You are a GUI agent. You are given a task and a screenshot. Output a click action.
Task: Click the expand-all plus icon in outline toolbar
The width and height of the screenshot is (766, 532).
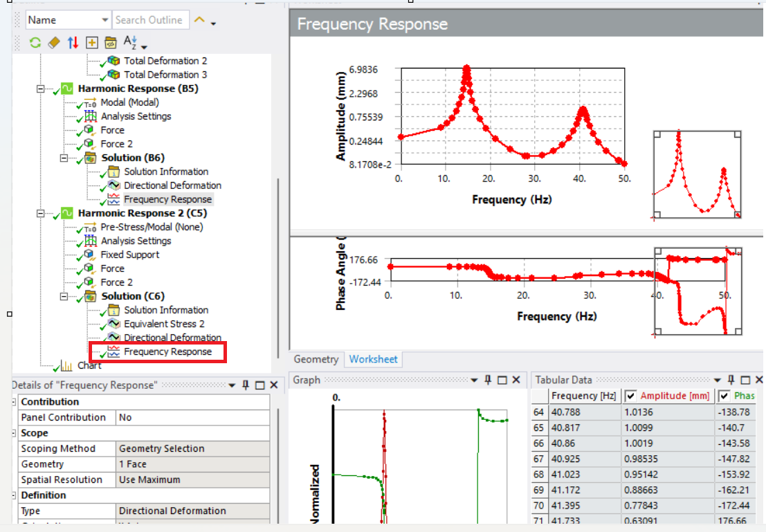(x=92, y=43)
